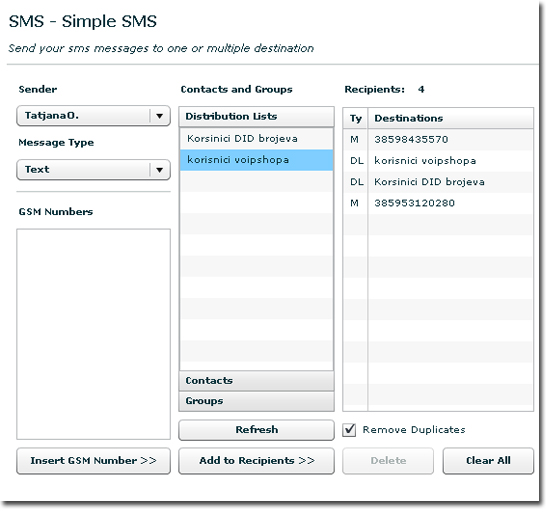The image size is (559, 519).
Task: Select korisnici voipshopa in distribution lists
Action: [x=257, y=160]
